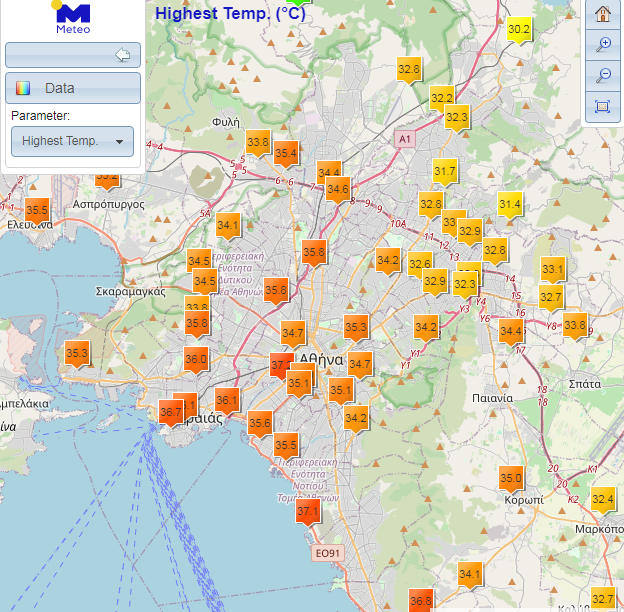Viewport: 624px width, 612px height.
Task: Select the 32.8 marker at the top
Action: tap(409, 69)
